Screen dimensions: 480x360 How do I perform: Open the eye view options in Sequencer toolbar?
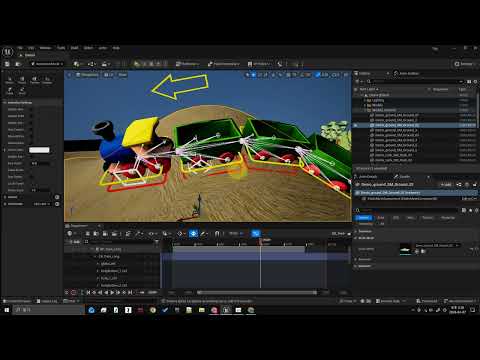pos(152,234)
